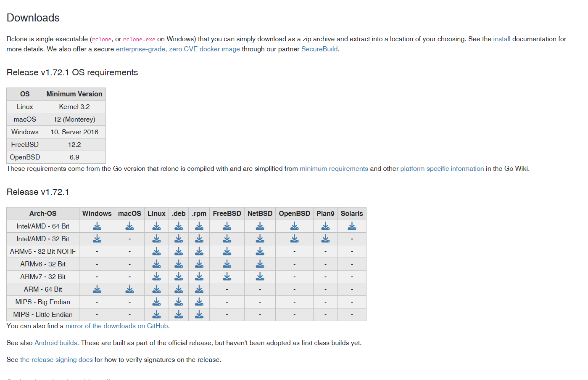Get the Intel/AMD 32 Bit .deb package
Viewport: 588px width, 380px height.
179,239
